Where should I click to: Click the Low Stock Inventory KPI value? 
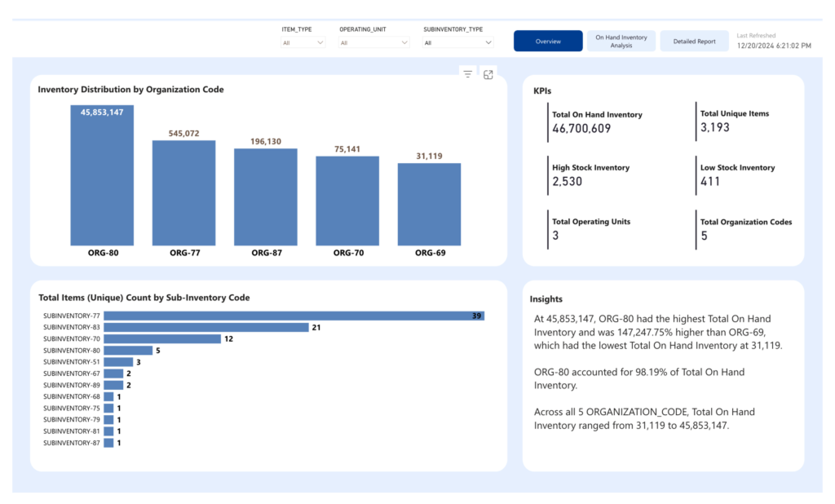[x=710, y=182]
